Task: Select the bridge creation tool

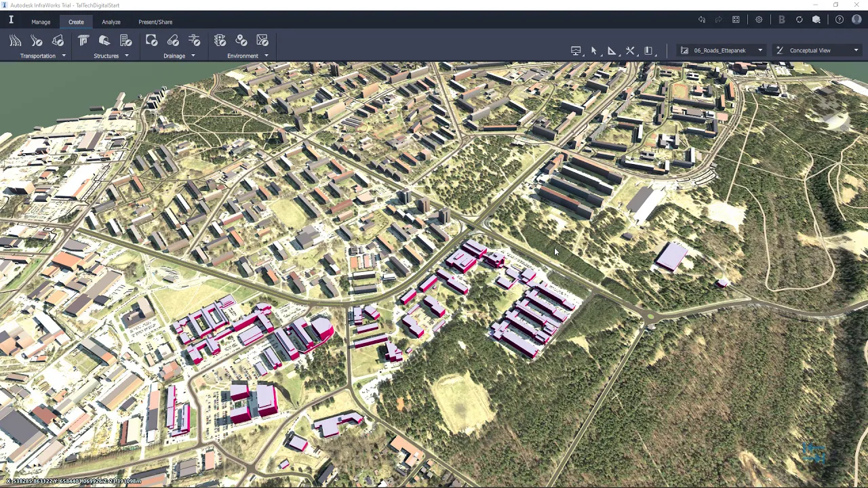Action: 83,41
